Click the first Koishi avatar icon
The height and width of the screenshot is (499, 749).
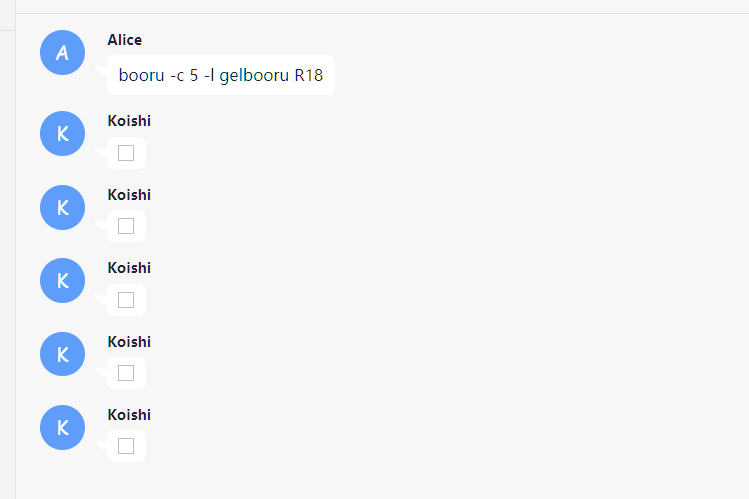pos(63,134)
